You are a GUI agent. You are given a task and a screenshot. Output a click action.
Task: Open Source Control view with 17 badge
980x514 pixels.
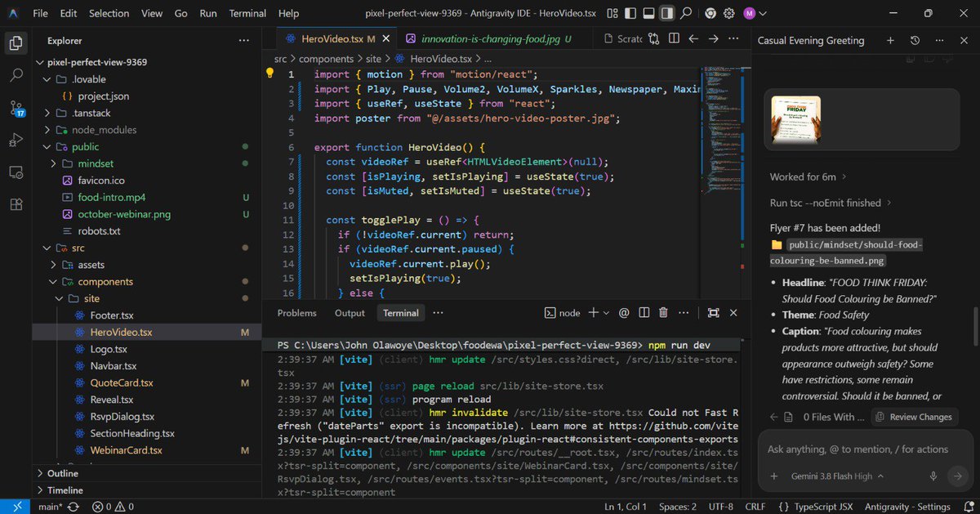click(16, 108)
